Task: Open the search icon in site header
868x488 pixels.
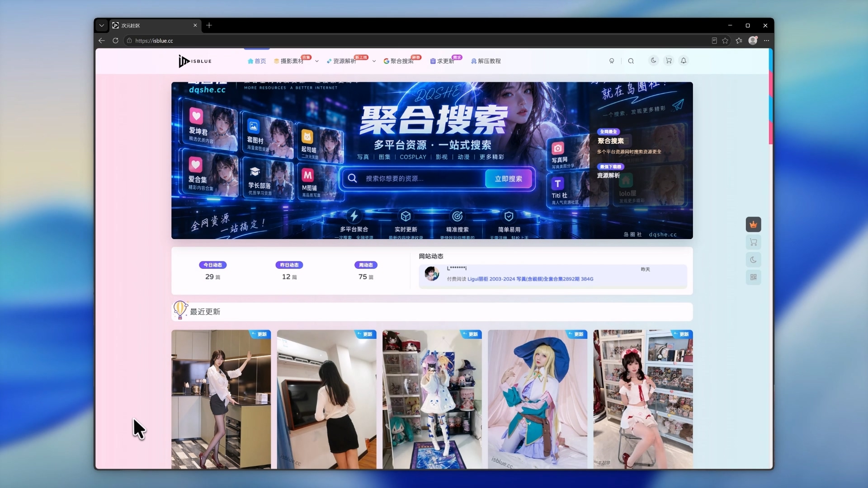Action: click(x=631, y=61)
